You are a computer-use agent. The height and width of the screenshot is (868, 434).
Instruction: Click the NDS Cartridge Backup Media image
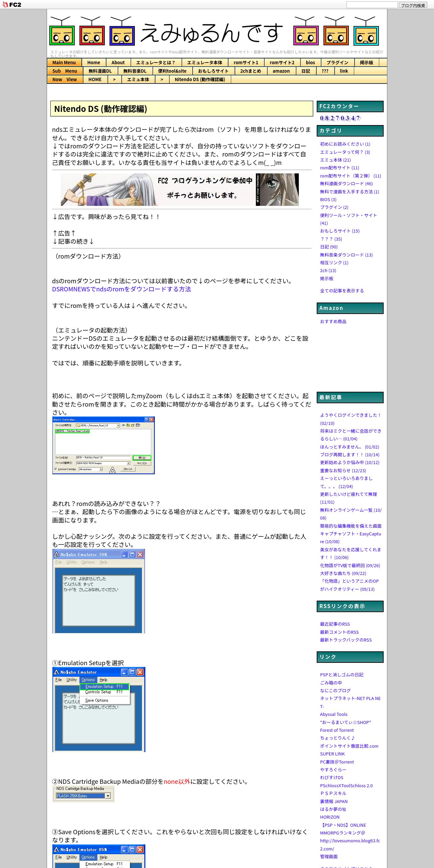(x=83, y=794)
